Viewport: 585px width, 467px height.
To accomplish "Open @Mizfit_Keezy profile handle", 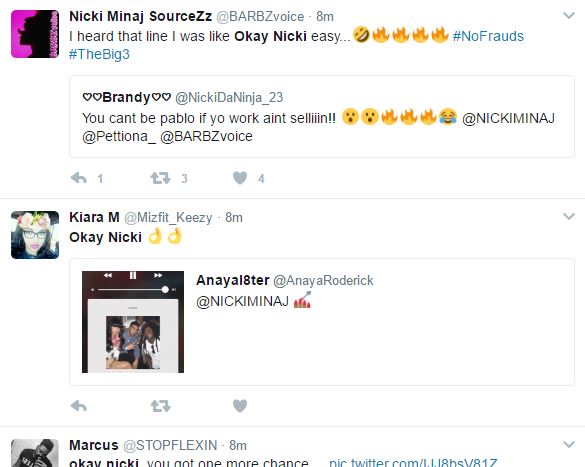I will (168, 217).
